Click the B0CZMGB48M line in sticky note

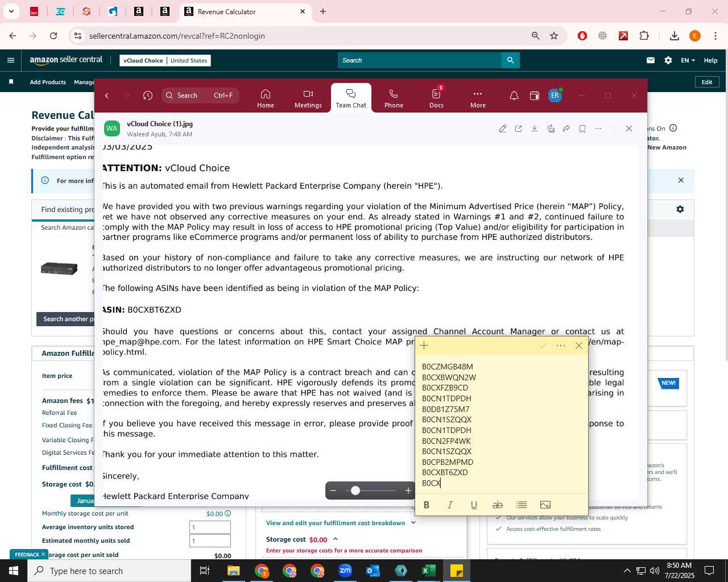448,367
